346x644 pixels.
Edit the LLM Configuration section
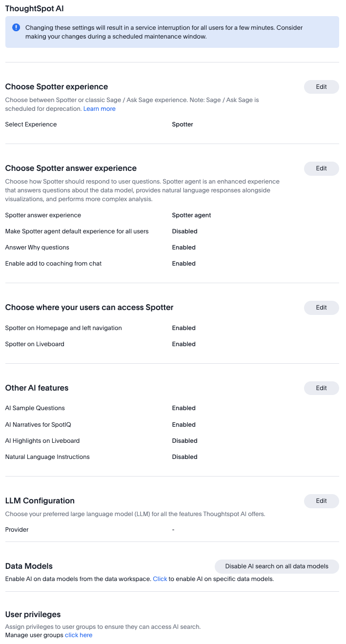coord(321,501)
